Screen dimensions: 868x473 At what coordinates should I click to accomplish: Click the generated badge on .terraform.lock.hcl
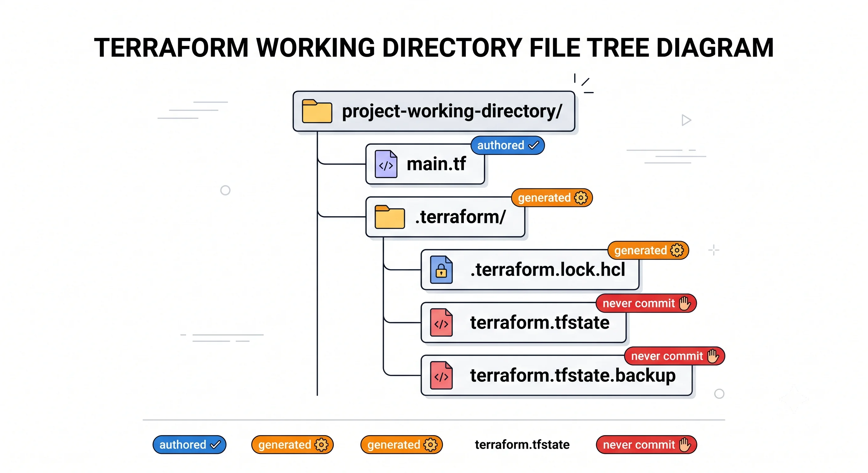point(648,250)
